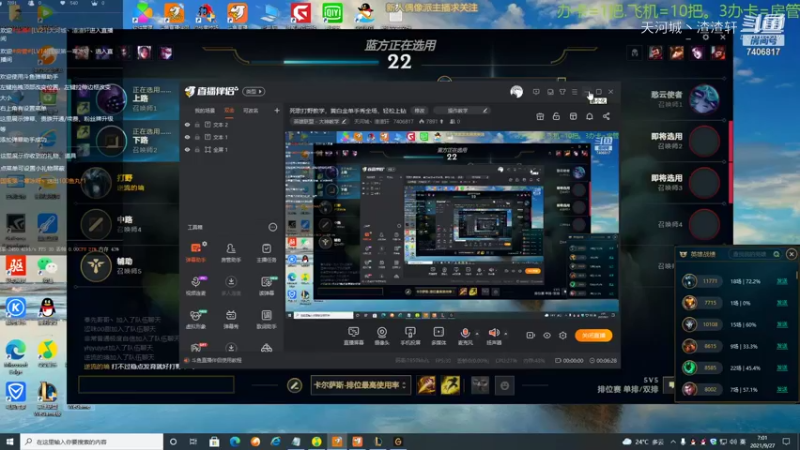The image size is (800, 450).
Task: Hide the 文本 2 source with its eye icon
Action: click(x=187, y=124)
